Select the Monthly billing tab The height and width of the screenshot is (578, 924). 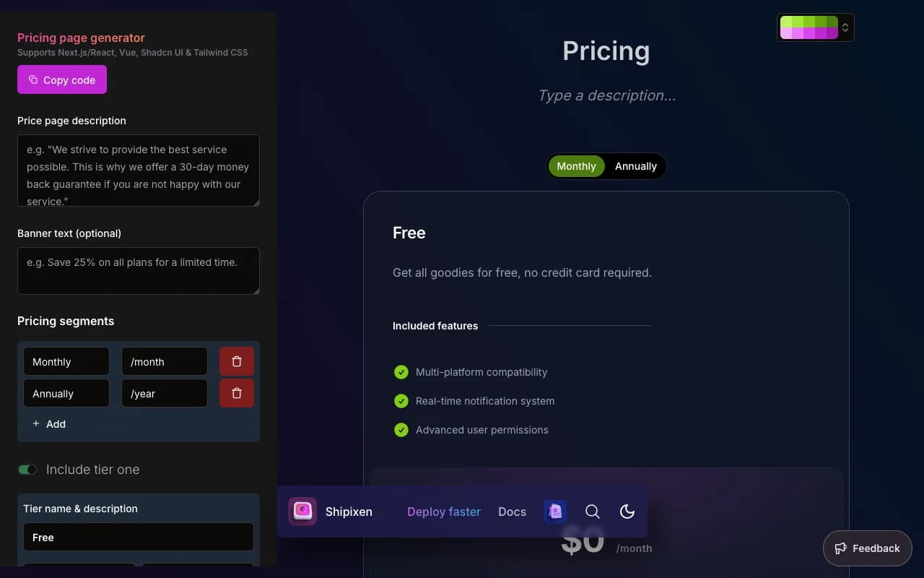(x=576, y=165)
